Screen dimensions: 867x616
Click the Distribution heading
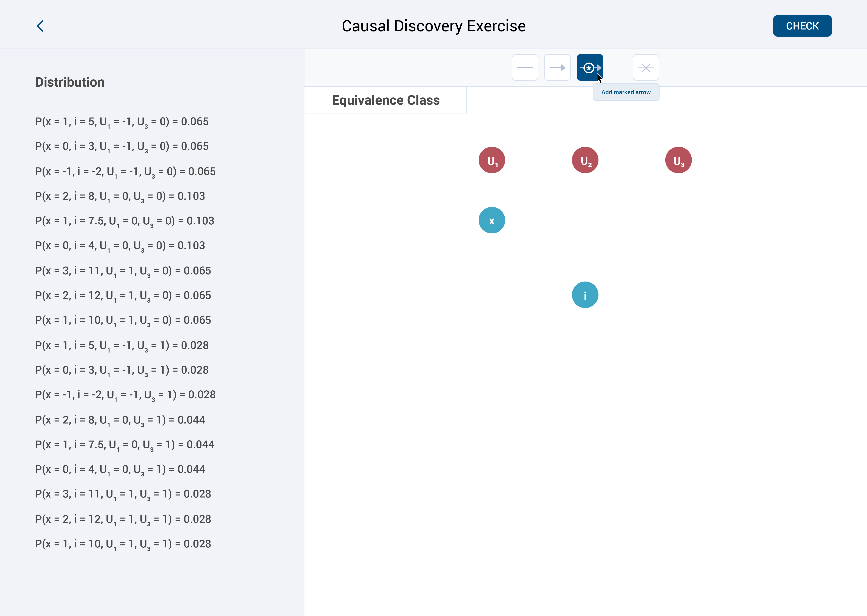tap(70, 82)
